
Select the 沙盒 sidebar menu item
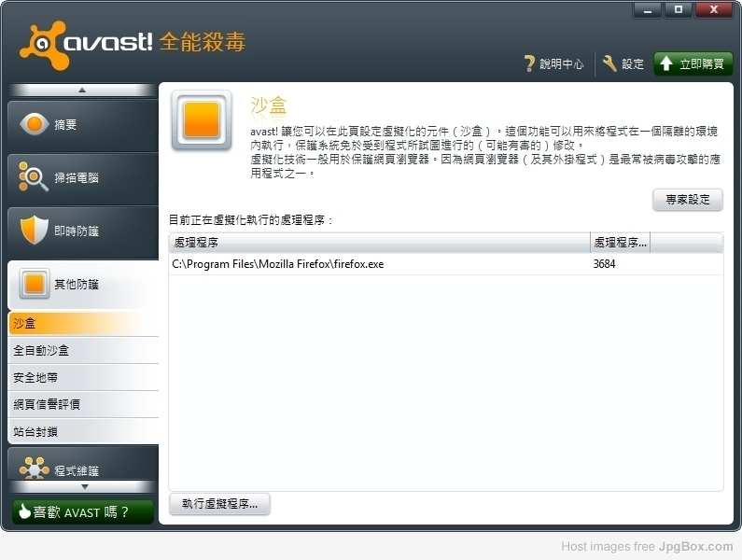(82, 324)
